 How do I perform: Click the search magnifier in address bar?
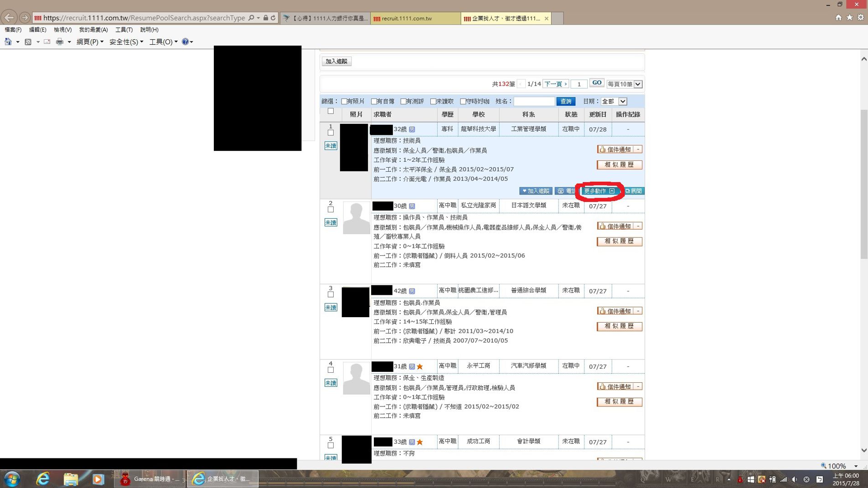pyautogui.click(x=251, y=18)
